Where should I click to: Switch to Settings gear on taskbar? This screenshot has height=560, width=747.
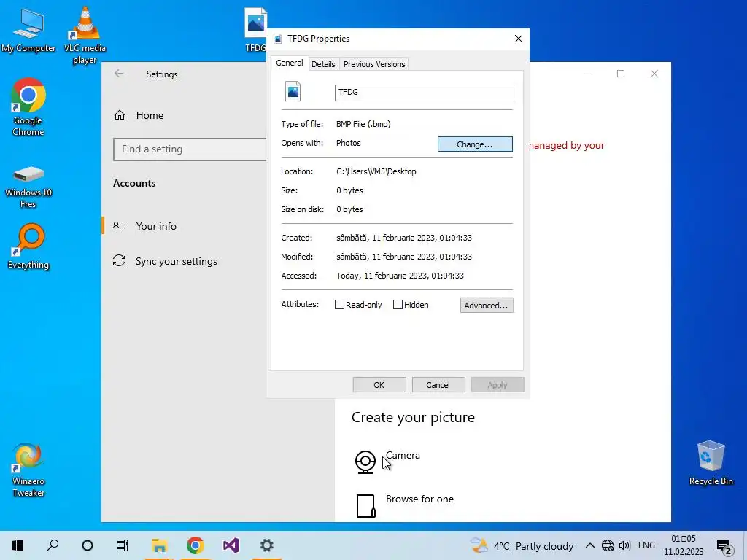[267, 545]
